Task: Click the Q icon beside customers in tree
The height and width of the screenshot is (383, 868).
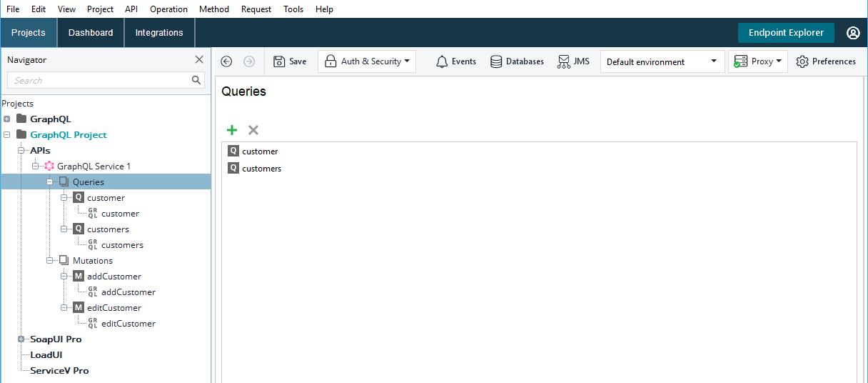Action: click(x=79, y=229)
